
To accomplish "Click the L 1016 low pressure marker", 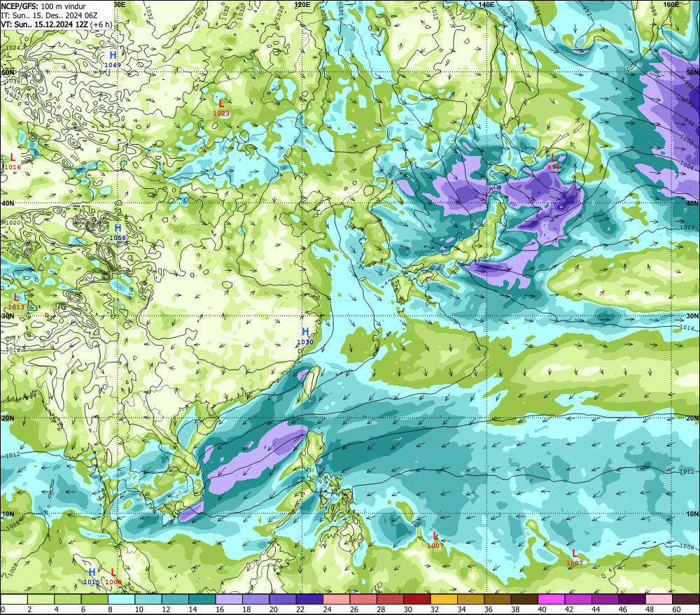I will [13, 162].
